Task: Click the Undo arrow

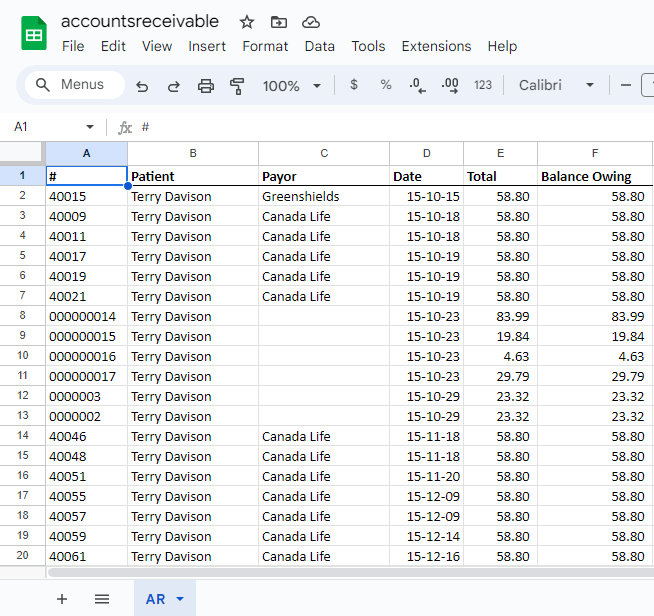Action: [142, 86]
